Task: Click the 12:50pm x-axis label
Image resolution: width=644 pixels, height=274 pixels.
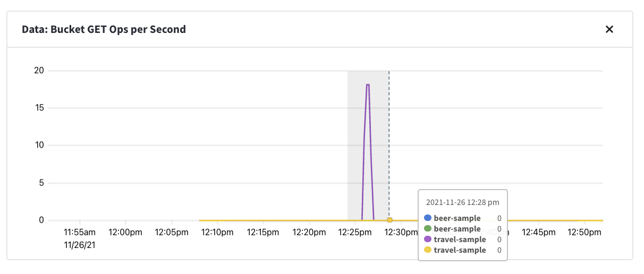Action: click(x=584, y=232)
